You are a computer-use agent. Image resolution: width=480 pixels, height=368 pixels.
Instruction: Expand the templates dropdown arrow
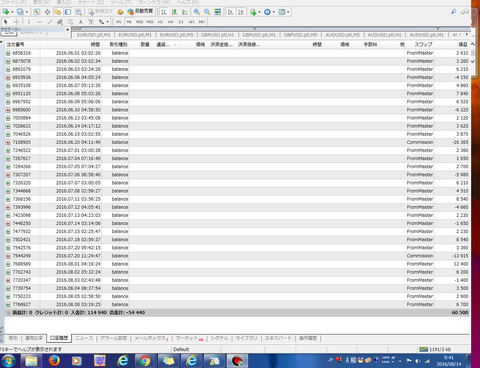coord(288,12)
